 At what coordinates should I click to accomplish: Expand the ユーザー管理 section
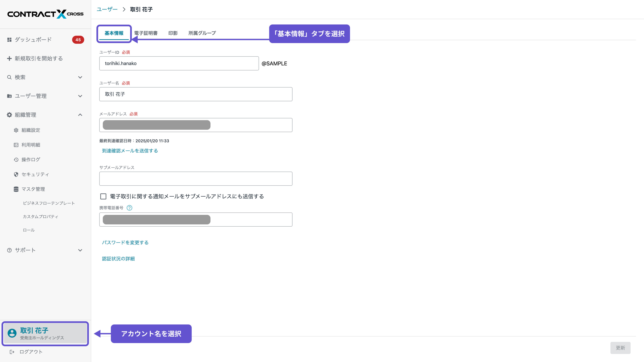pyautogui.click(x=80, y=96)
